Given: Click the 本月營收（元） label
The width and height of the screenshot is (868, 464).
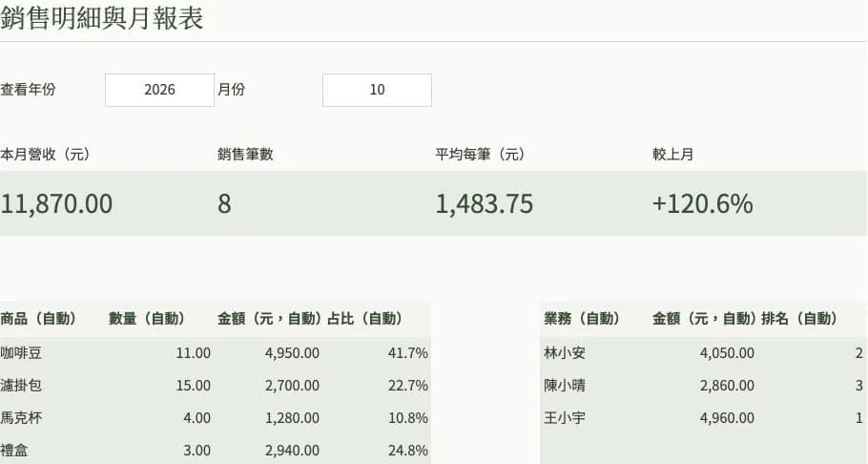Looking at the screenshot, I should pyautogui.click(x=45, y=154).
